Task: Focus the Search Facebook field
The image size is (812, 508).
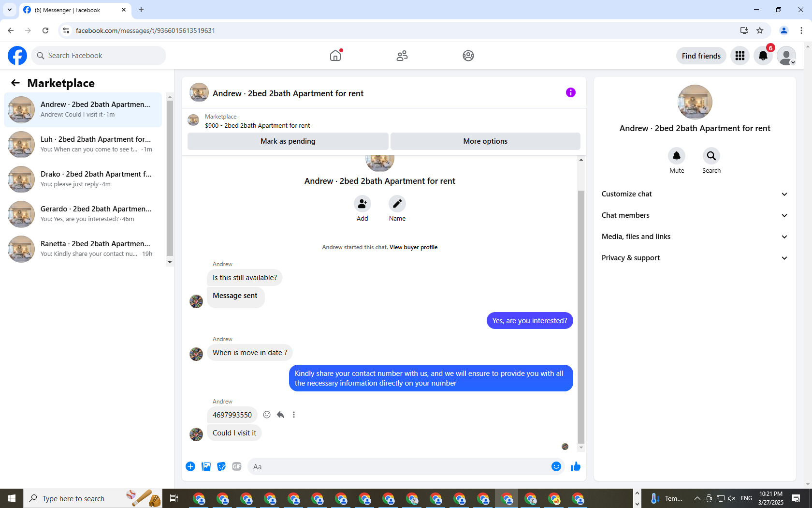Action: pos(99,56)
